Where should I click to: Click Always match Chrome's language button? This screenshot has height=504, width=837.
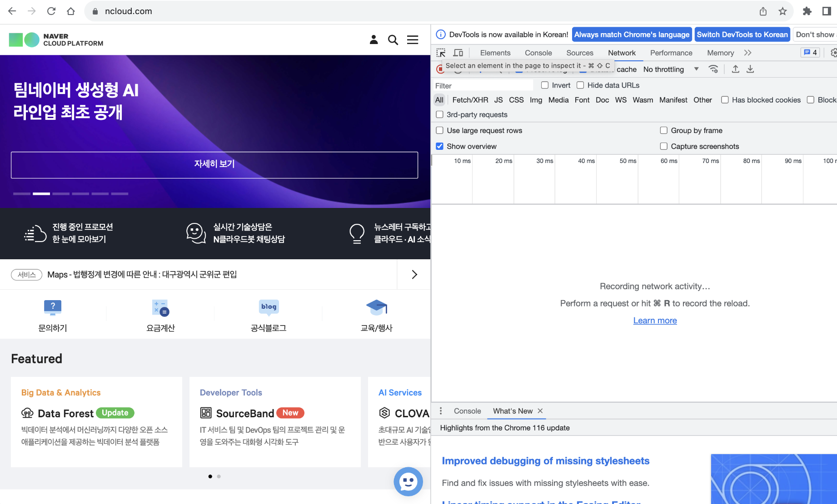[x=632, y=35]
